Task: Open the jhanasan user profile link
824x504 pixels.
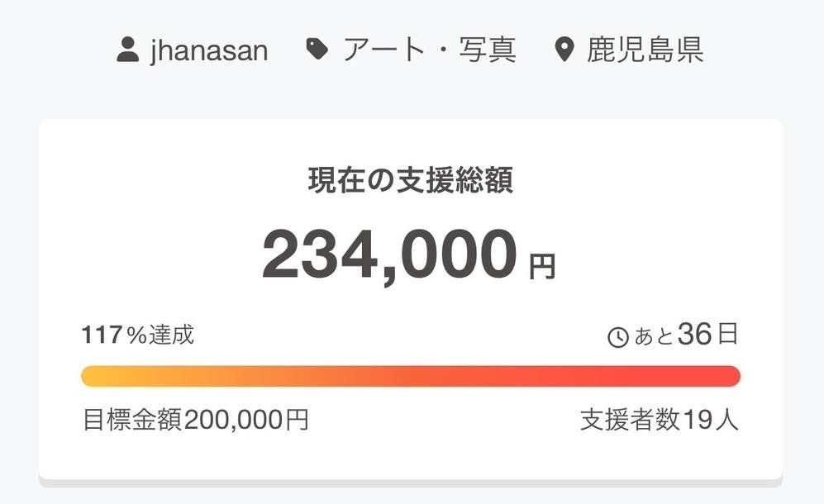Action: 209,50
